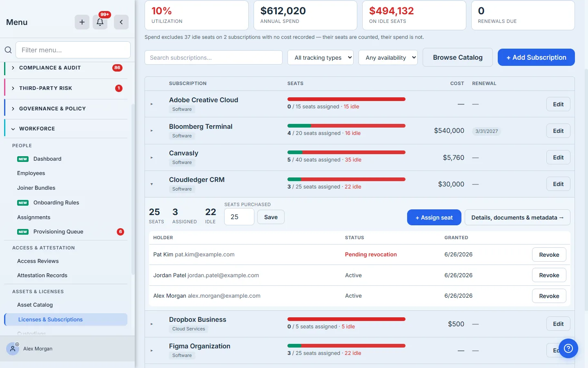Click the NEW badge beside Dashboard
Screen dimensions: 588x368
pos(23,159)
